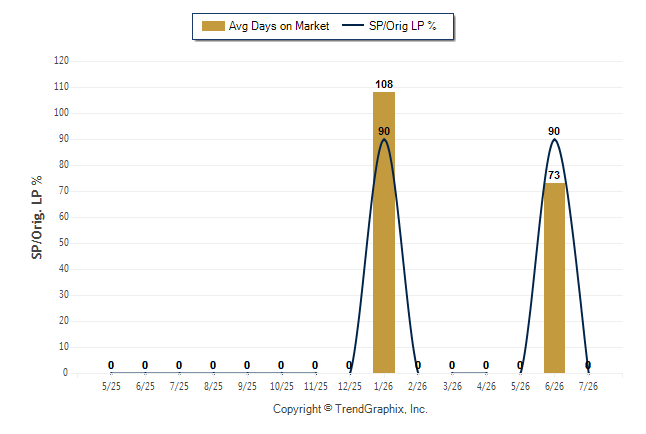Viewport: 646px width, 434px height.
Task: Click the 73 data label on the bar
Action: click(x=554, y=175)
